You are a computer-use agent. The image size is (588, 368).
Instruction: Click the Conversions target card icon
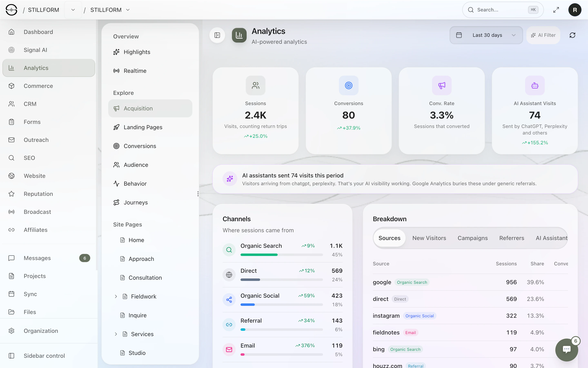point(349,85)
